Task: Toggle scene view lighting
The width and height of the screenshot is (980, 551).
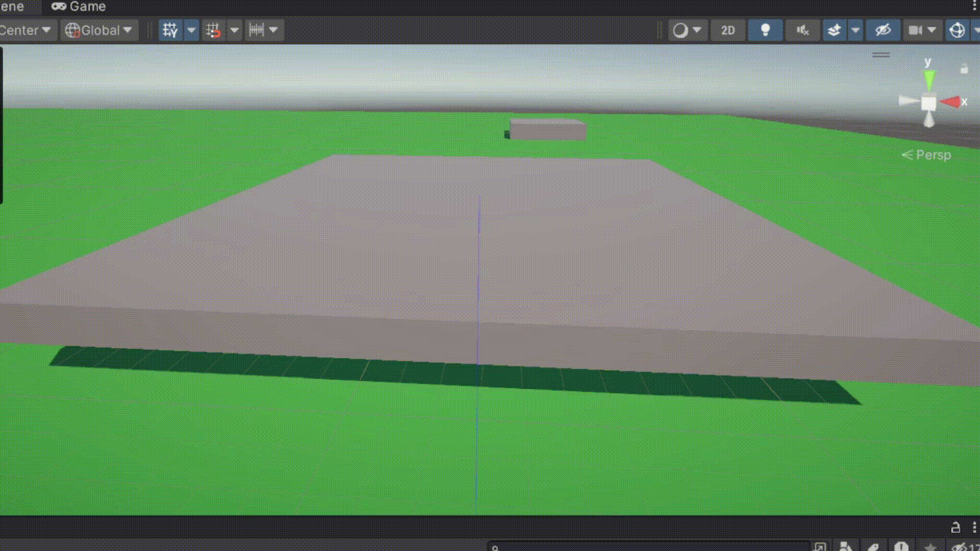Action: pos(765,30)
